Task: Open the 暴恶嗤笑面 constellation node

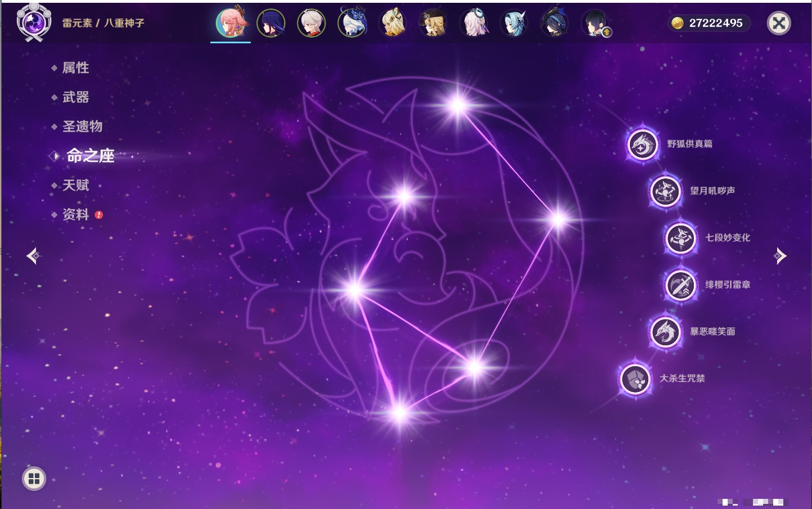Action: coord(665,332)
